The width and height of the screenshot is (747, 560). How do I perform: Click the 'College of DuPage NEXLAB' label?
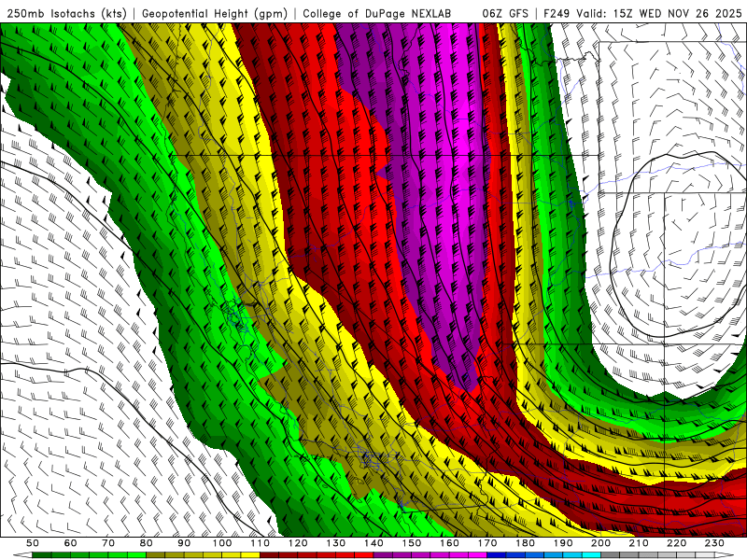tap(376, 13)
